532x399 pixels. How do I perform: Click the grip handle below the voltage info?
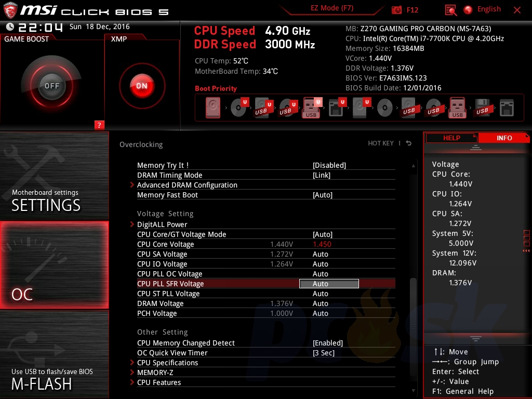point(476,339)
